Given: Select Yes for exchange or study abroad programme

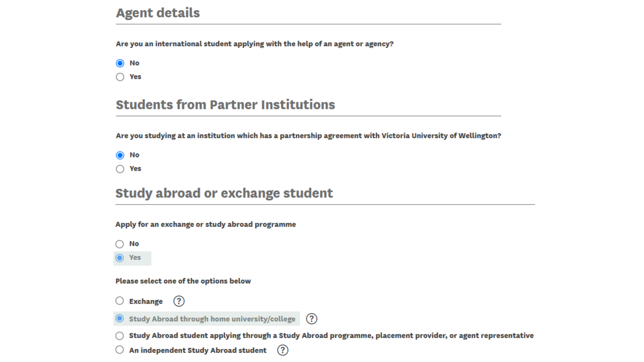Looking at the screenshot, I should [120, 258].
